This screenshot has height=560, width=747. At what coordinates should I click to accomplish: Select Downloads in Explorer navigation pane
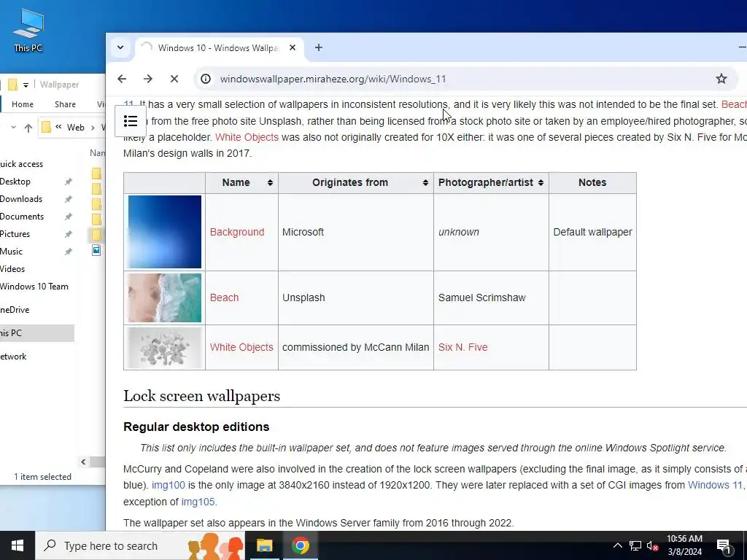click(21, 199)
